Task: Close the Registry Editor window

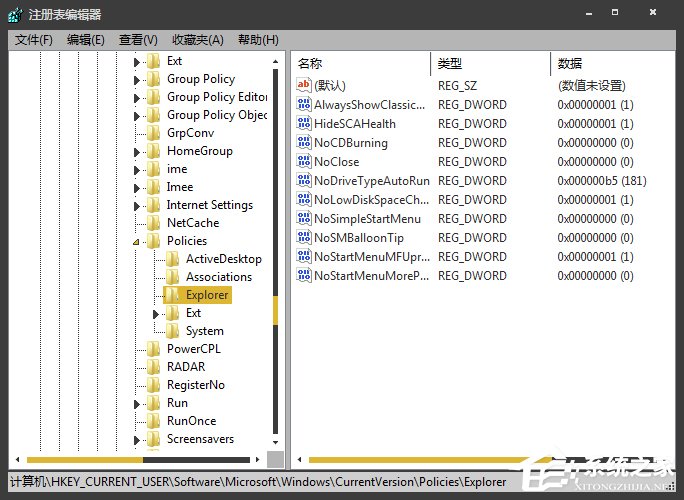Action: point(653,12)
